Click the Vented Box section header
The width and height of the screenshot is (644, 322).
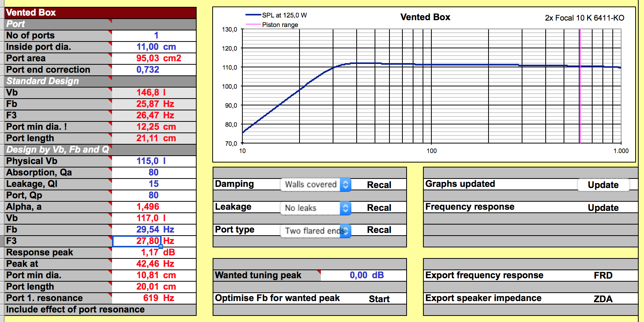[x=101, y=13]
